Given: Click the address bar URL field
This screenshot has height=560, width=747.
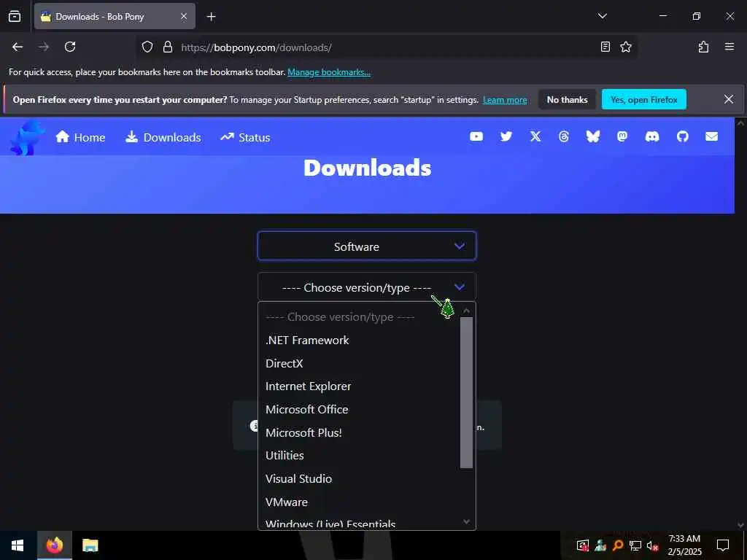Looking at the screenshot, I should coord(386,47).
